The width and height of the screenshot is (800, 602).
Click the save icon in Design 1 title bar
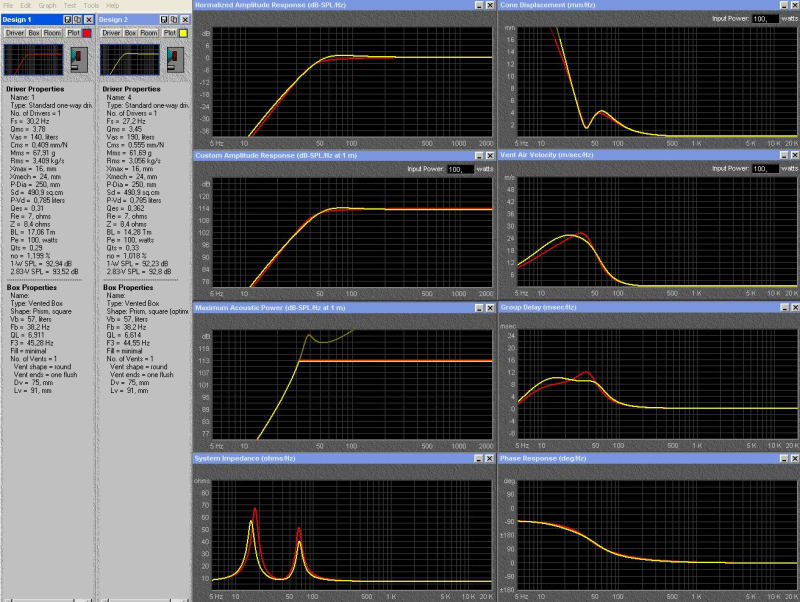click(x=67, y=19)
